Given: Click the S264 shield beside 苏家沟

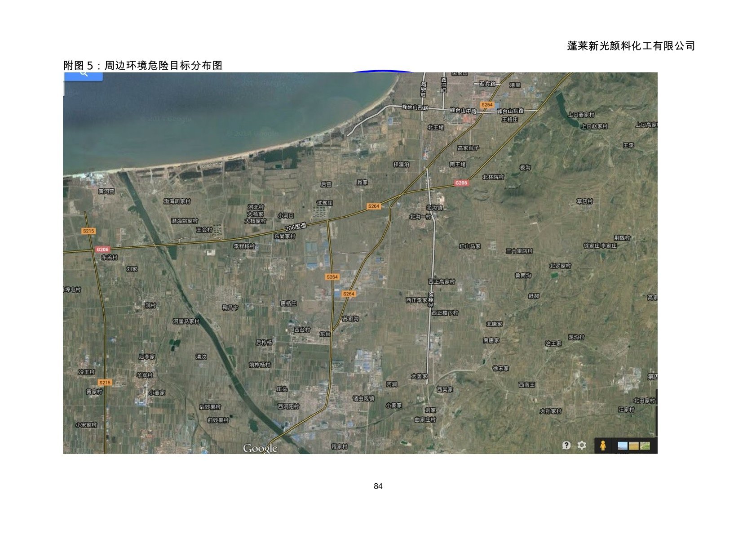Looking at the screenshot, I should point(349,294).
